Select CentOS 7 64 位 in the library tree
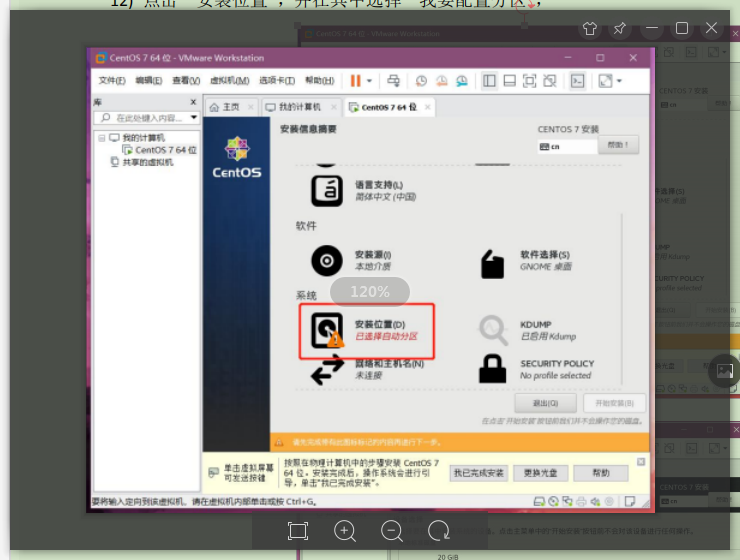Image resolution: width=740 pixels, height=560 pixels. click(166, 150)
